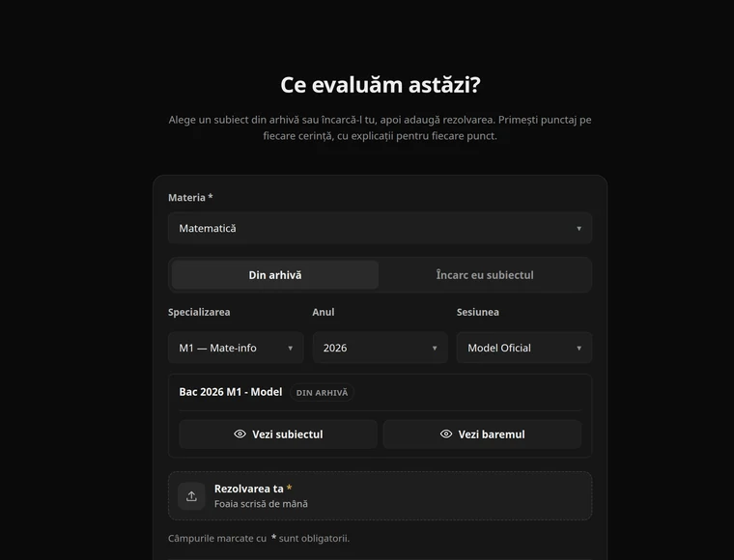
Task: Click the Anul label
Action: pyautogui.click(x=324, y=312)
